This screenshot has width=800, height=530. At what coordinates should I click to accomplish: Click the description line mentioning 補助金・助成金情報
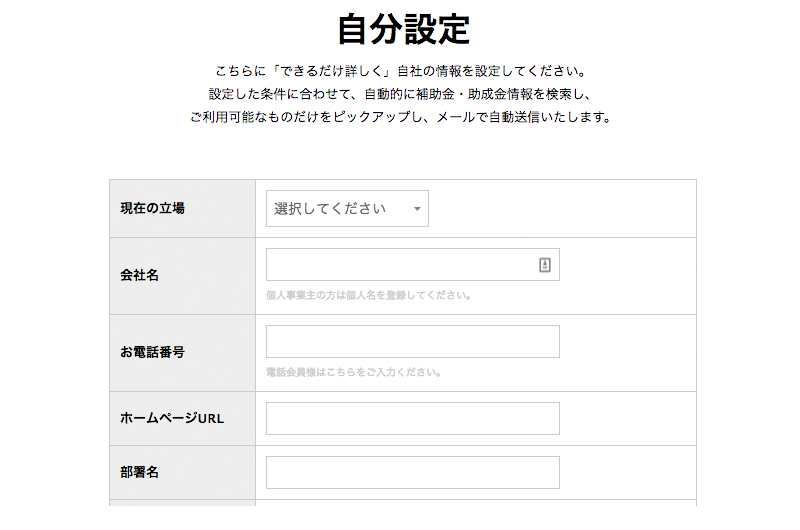pos(400,94)
